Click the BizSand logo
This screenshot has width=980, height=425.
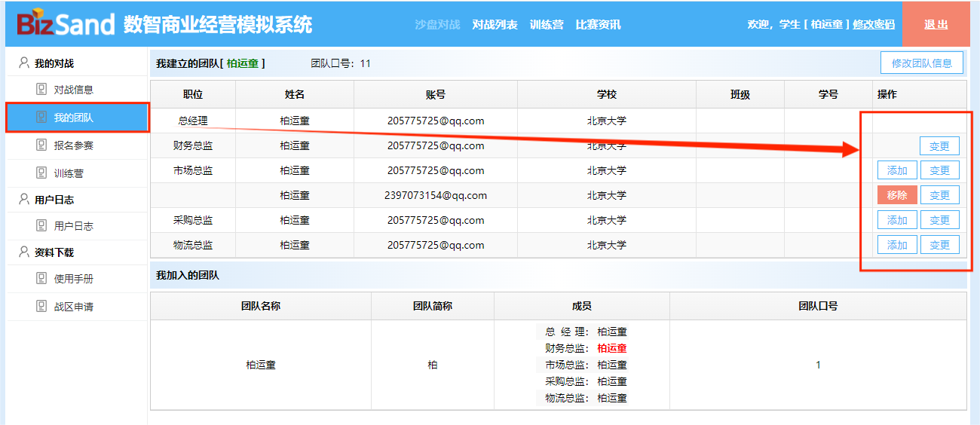pos(66,24)
